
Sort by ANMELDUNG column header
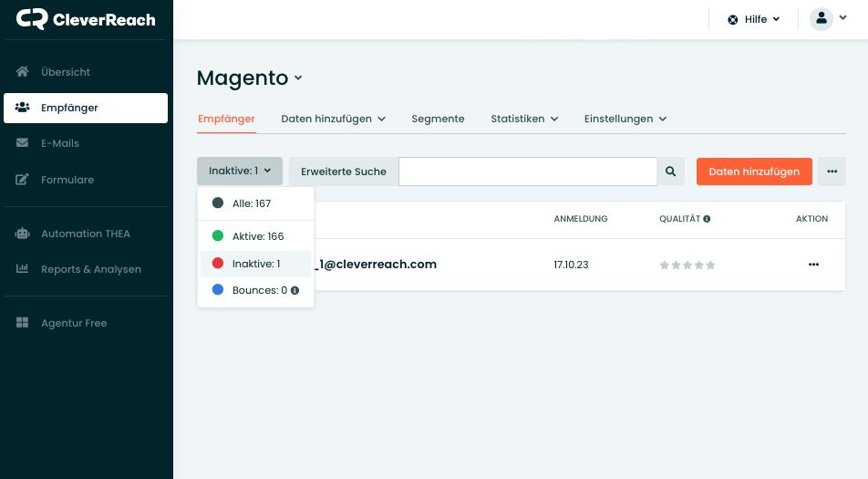pyautogui.click(x=581, y=219)
